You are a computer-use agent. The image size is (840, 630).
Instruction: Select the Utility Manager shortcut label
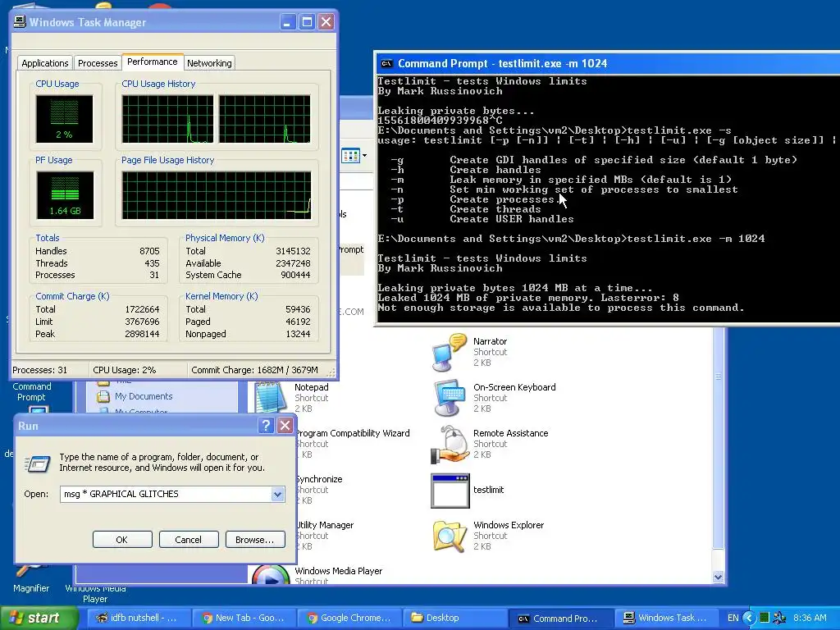[x=325, y=525]
